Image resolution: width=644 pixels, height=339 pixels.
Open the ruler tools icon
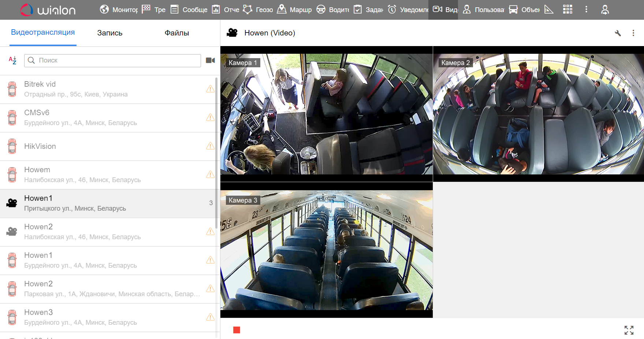click(548, 10)
